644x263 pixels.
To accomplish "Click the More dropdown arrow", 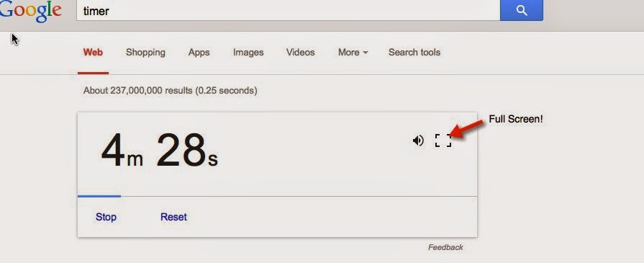I will coord(366,53).
